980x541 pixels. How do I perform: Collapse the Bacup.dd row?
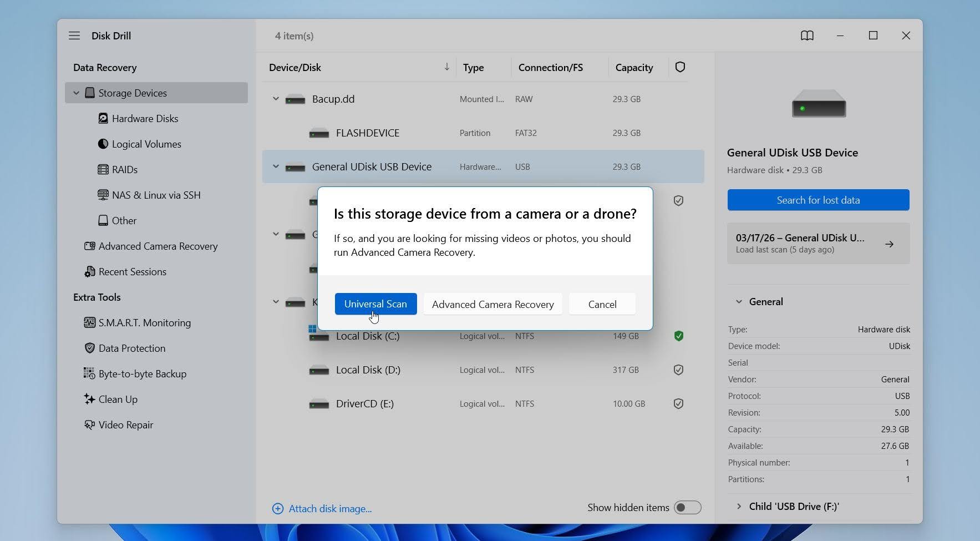[275, 99]
